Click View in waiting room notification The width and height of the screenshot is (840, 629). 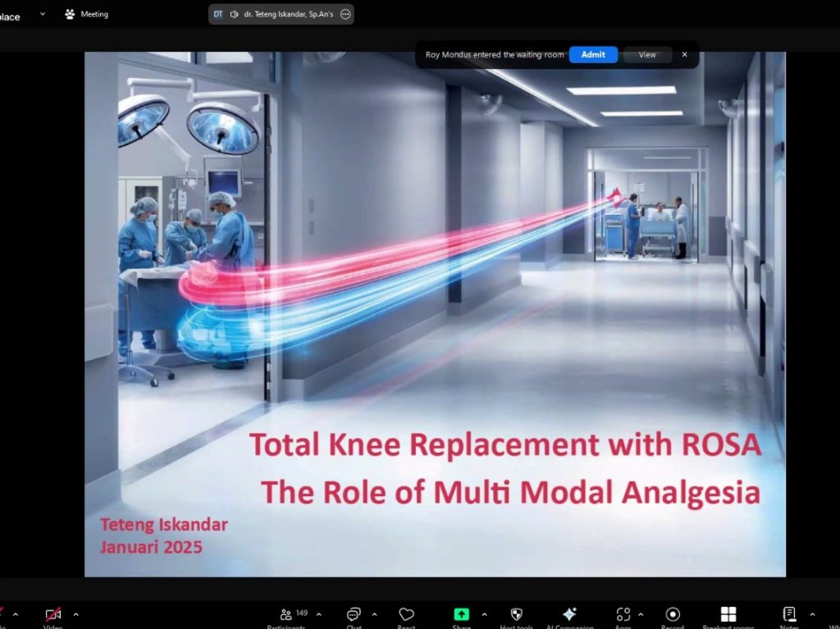(x=647, y=55)
